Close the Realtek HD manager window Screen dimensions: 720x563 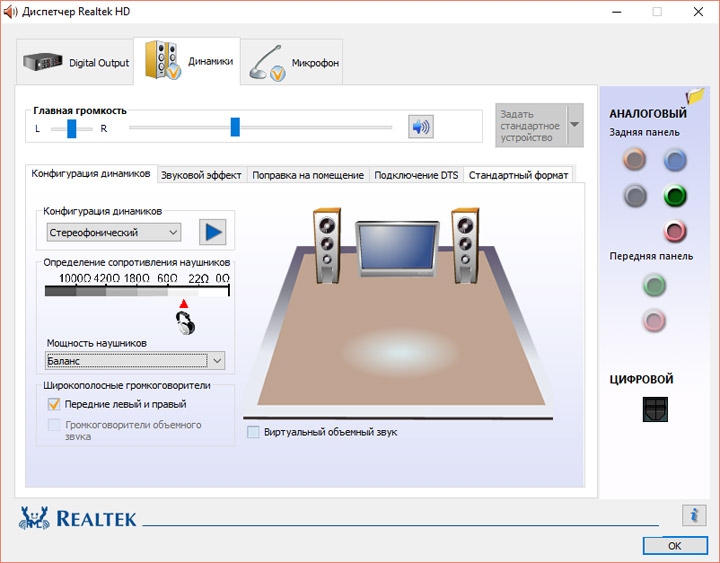[698, 12]
